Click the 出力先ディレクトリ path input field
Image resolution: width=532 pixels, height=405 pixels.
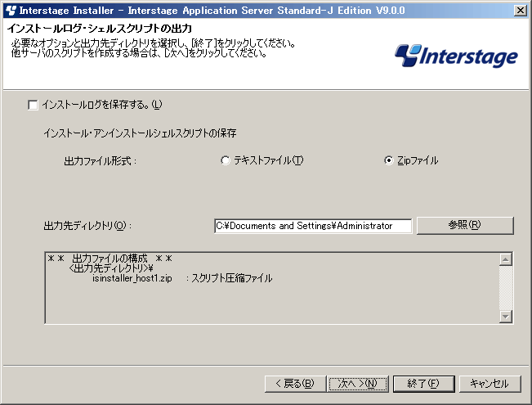point(313,226)
